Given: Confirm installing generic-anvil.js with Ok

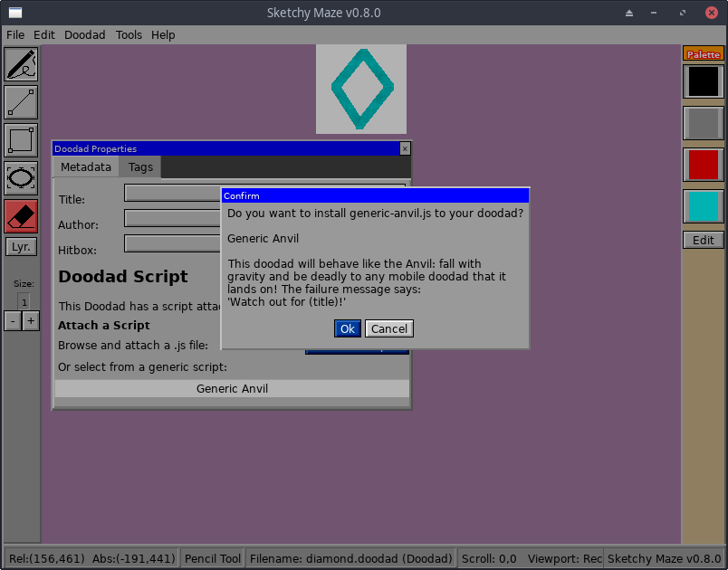Looking at the screenshot, I should [x=347, y=328].
